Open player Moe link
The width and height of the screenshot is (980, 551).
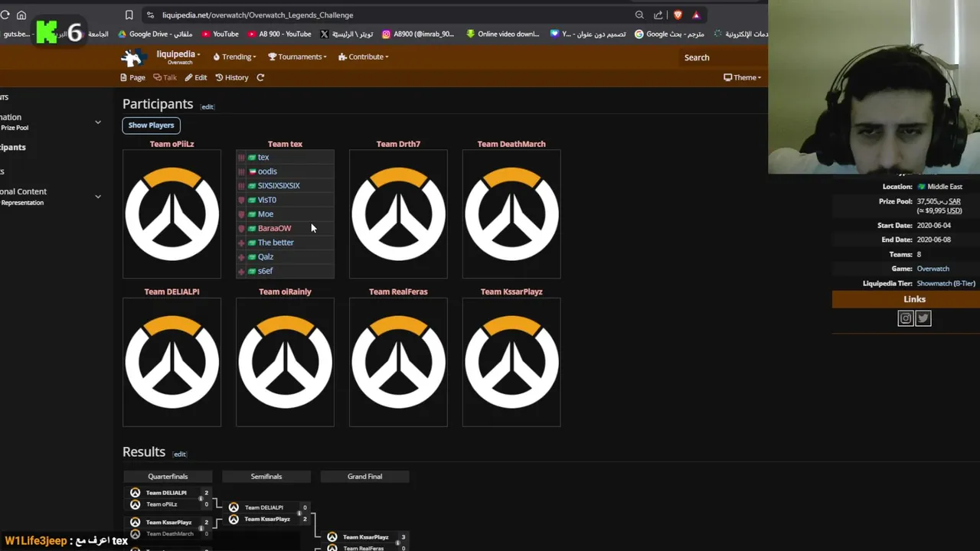[x=266, y=214]
